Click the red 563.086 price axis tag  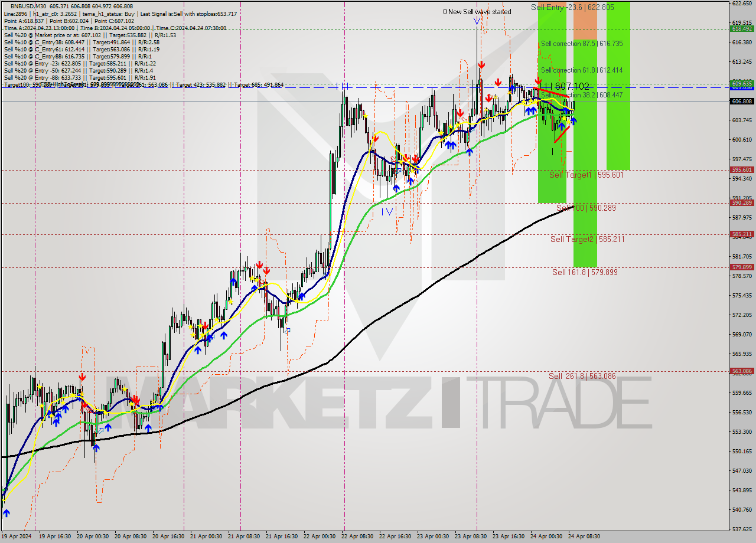pyautogui.click(x=742, y=371)
